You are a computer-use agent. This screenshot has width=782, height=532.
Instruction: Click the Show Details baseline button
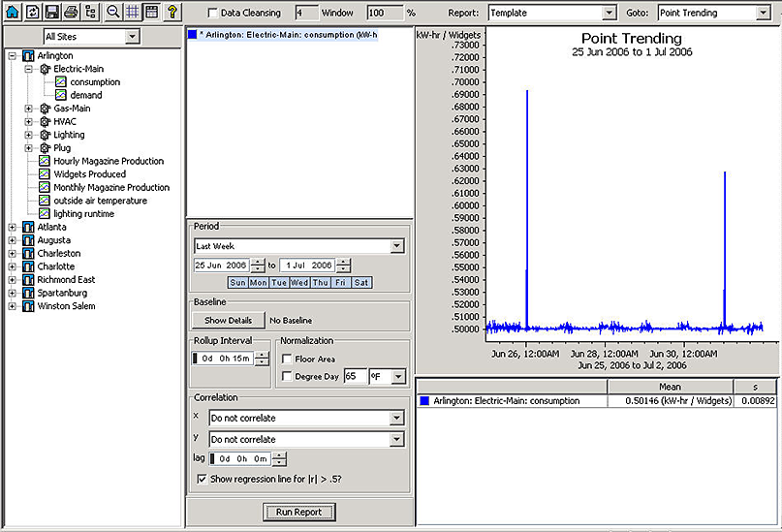pos(228,320)
